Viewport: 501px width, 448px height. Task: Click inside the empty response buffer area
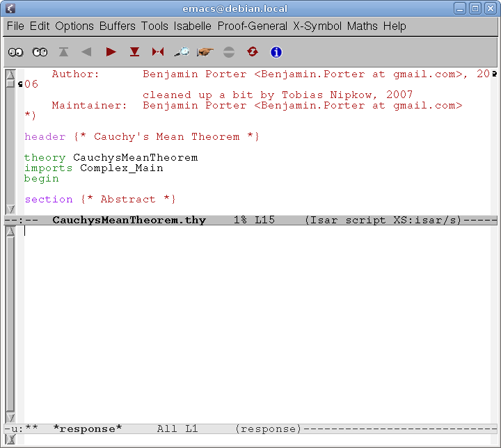coord(257,320)
